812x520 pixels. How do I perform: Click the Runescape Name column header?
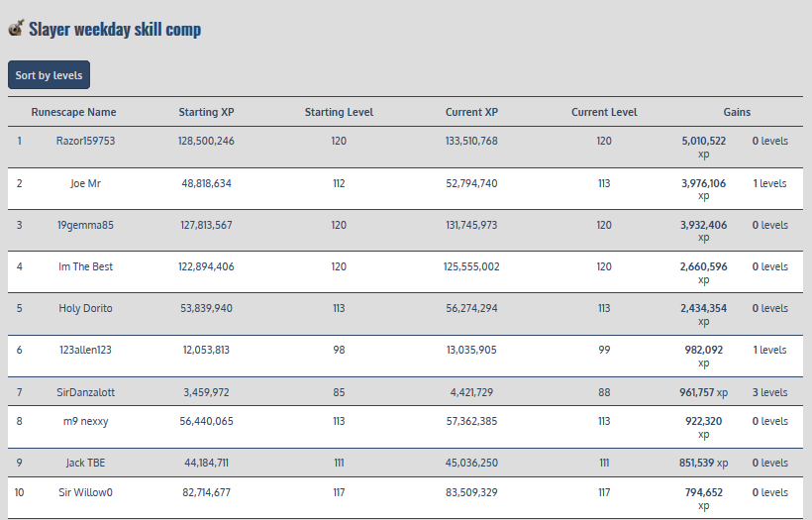[73, 112]
